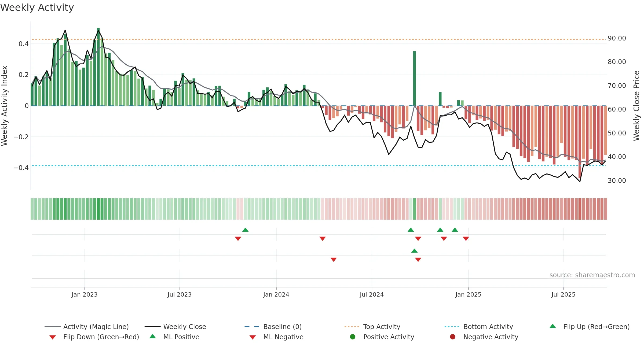Click the 70.00 price axis label
This screenshot has width=644, height=362.
(617, 86)
